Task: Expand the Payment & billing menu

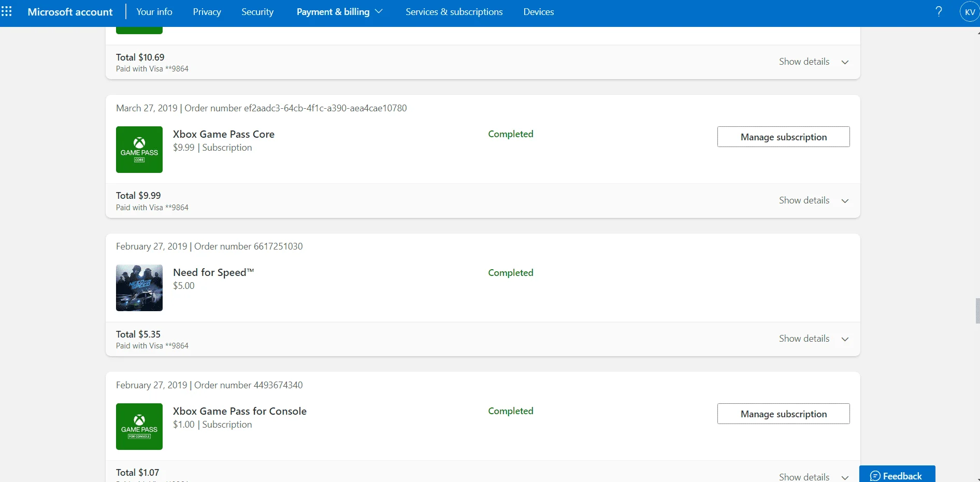Action: pos(339,11)
